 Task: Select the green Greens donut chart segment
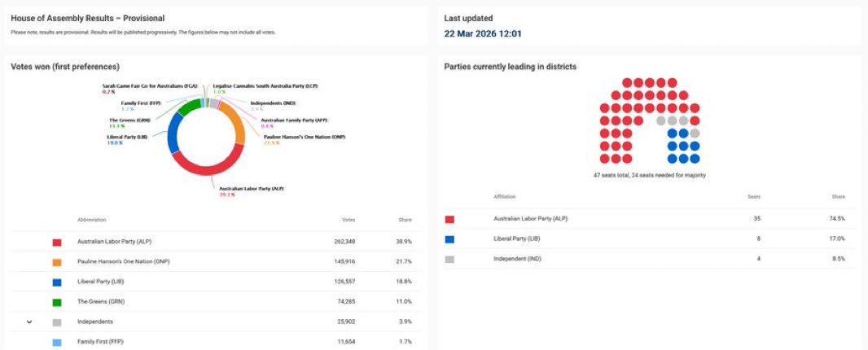pyautogui.click(x=188, y=106)
